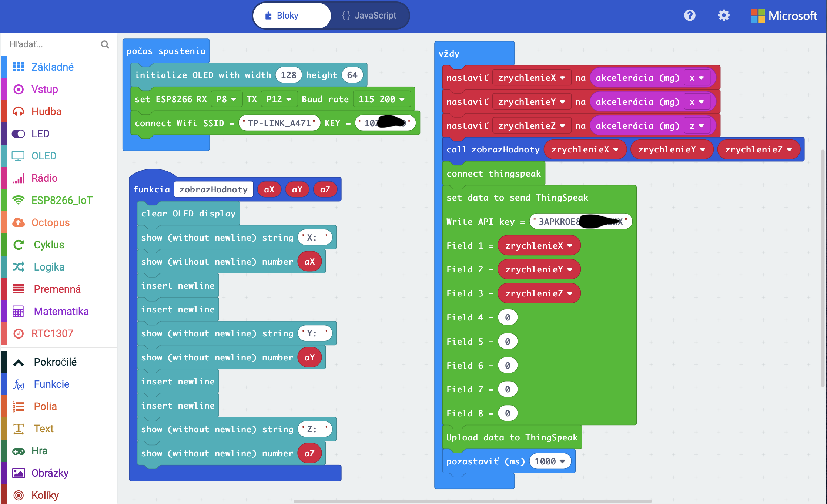Open the Matematika calculator category
The width and height of the screenshot is (827, 504).
pyautogui.click(x=61, y=311)
